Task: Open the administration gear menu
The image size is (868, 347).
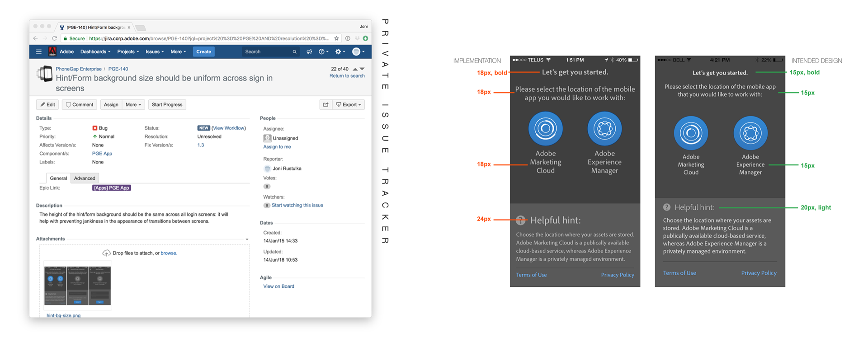Action: [340, 52]
